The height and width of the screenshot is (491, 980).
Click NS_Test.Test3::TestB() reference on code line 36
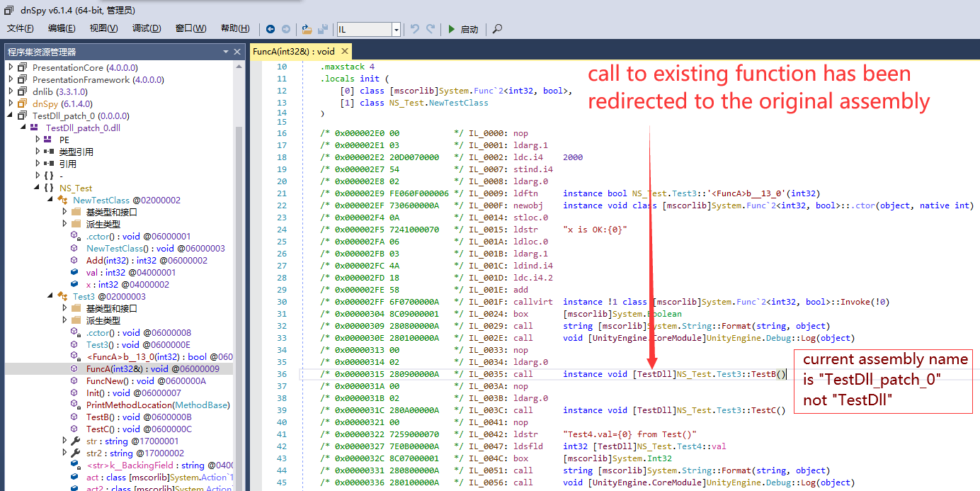point(731,373)
